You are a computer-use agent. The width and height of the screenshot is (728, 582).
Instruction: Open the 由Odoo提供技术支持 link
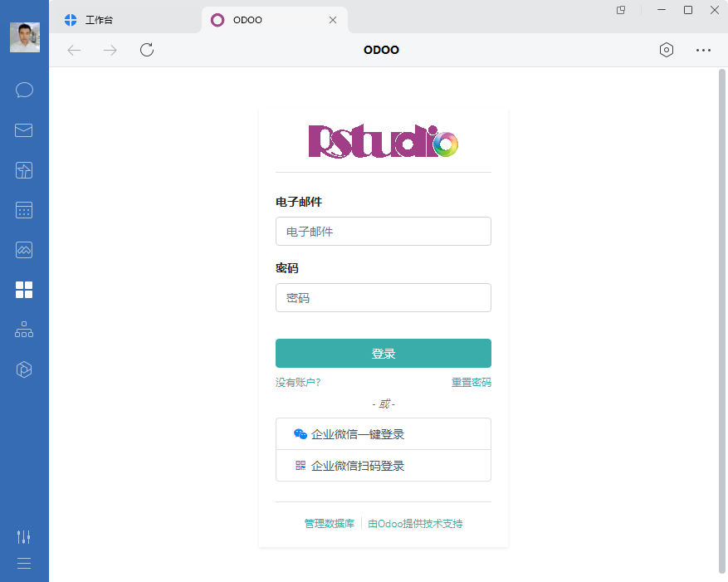pos(415,524)
